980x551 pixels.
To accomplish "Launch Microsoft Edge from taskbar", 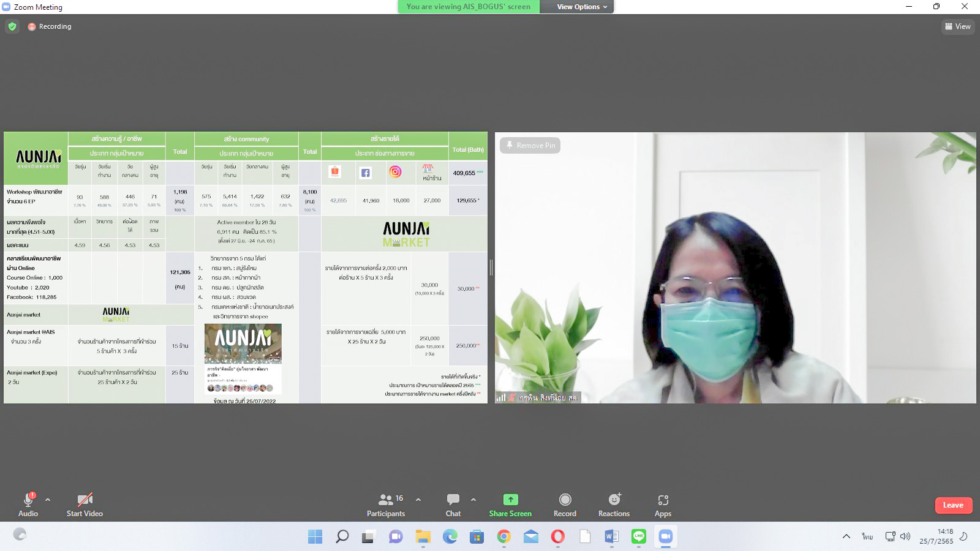I will [x=450, y=537].
